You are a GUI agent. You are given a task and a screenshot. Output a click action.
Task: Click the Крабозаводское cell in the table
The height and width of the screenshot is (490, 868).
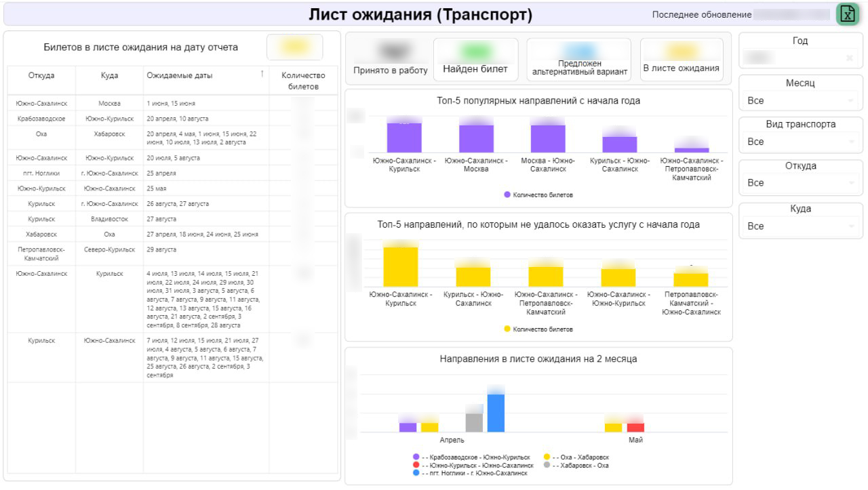click(x=41, y=119)
